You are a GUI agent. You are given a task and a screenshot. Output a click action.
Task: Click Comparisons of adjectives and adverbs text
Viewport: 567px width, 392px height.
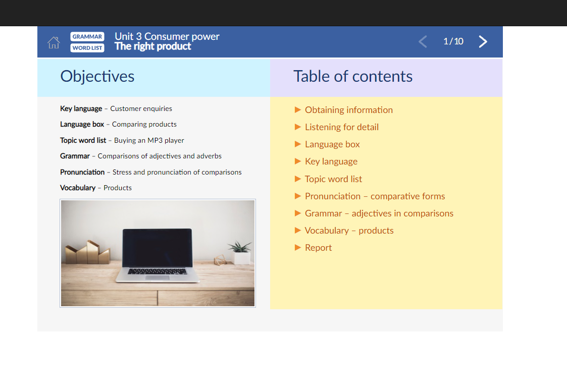pos(160,156)
